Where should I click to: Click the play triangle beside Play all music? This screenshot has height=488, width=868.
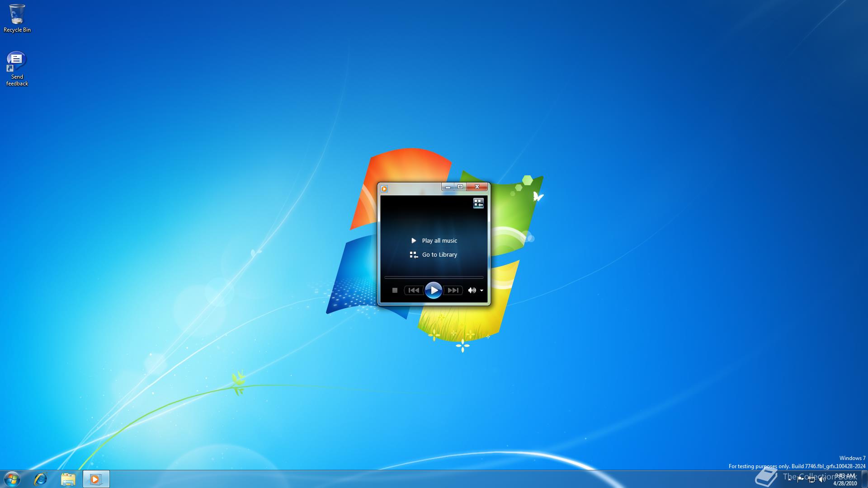413,241
